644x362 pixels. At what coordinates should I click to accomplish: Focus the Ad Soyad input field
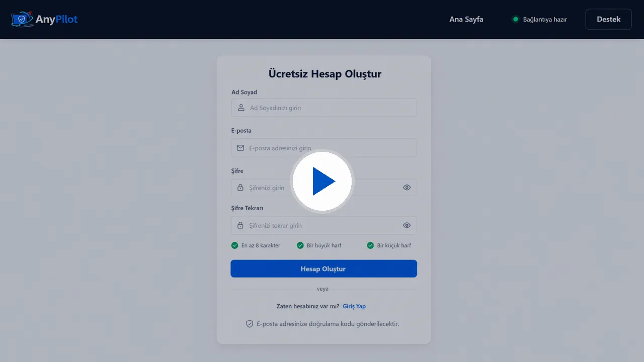(324, 108)
